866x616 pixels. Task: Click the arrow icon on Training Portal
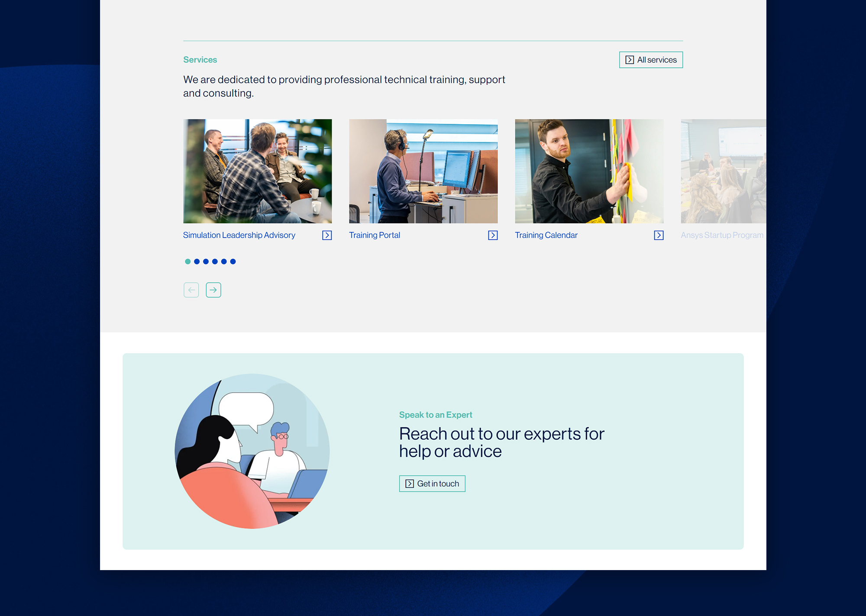click(x=493, y=235)
